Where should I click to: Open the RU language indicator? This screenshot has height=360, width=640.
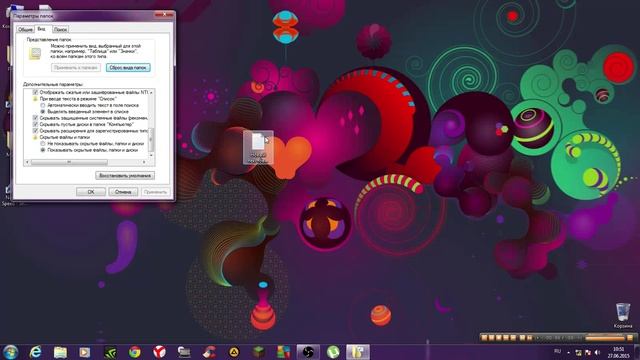(558, 351)
